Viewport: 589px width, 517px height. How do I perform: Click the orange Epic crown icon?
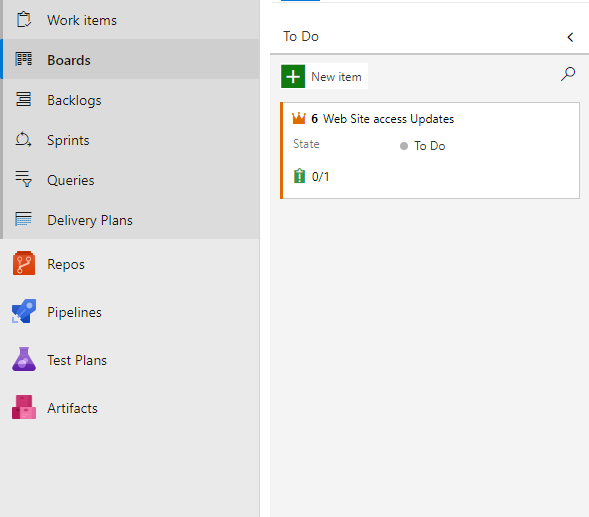pos(299,118)
